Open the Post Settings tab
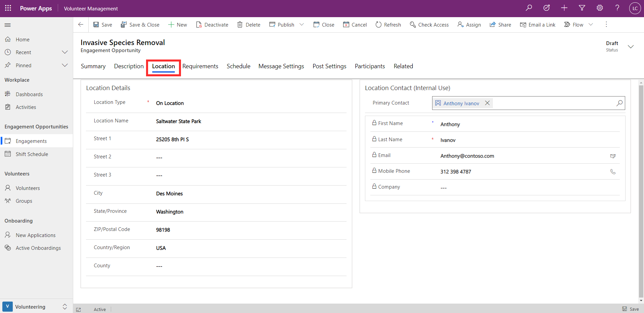The width and height of the screenshot is (644, 313). point(329,66)
